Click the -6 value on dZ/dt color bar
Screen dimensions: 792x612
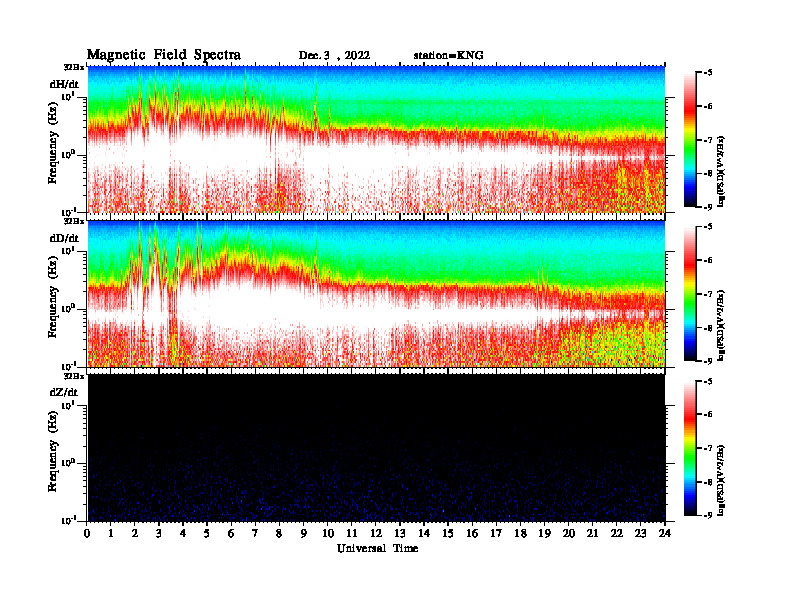pyautogui.click(x=708, y=415)
